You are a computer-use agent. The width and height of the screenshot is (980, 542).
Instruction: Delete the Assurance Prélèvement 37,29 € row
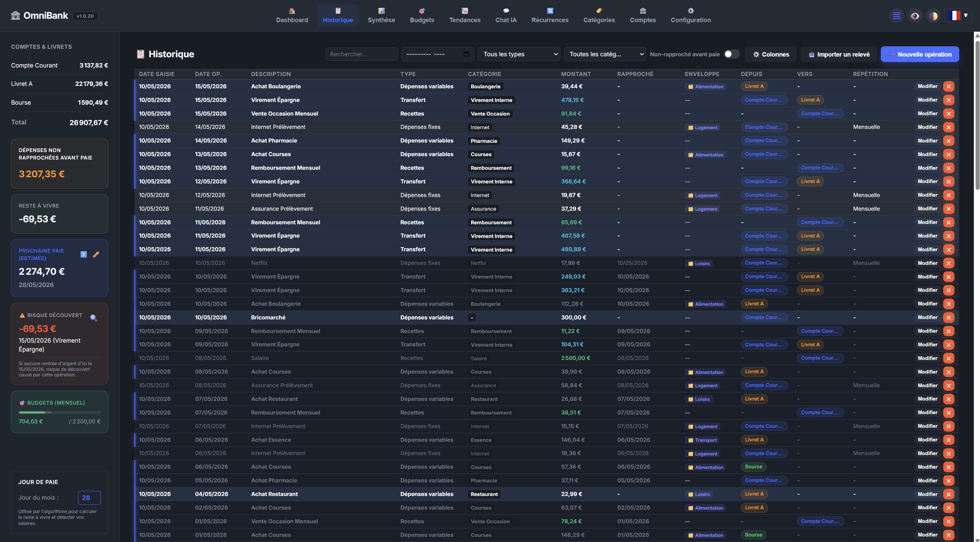(948, 209)
